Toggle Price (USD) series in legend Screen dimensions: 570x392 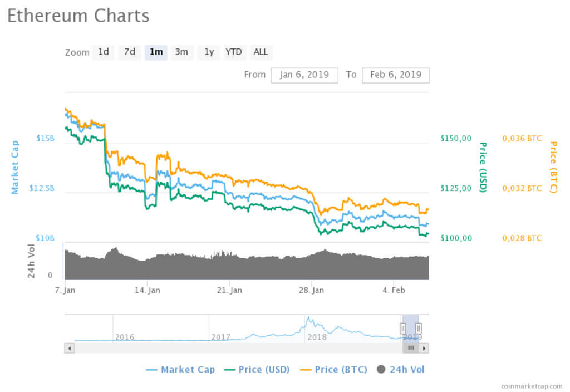point(257,369)
